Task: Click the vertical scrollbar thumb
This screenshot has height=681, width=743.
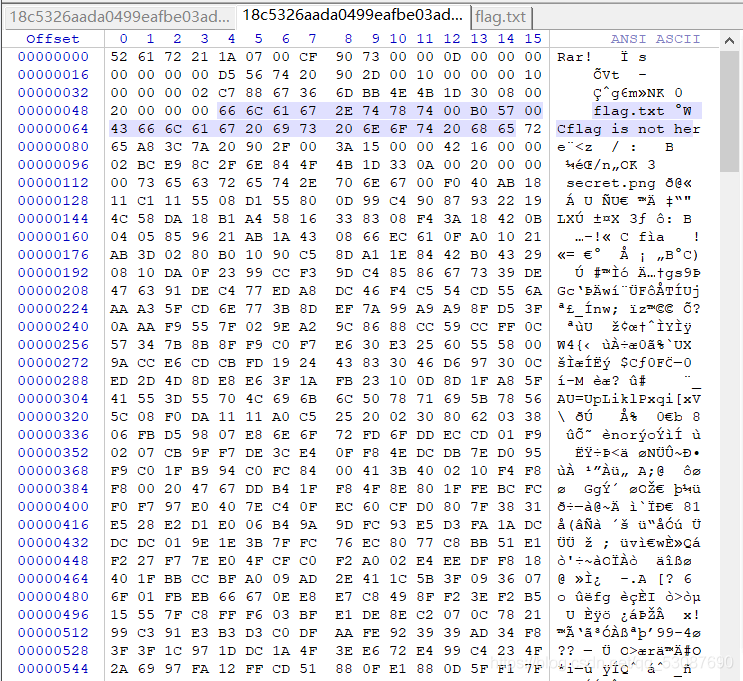Action: point(729,111)
